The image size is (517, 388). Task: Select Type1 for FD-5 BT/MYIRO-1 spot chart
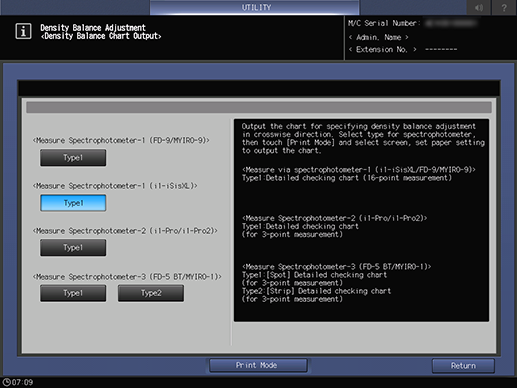tap(73, 293)
